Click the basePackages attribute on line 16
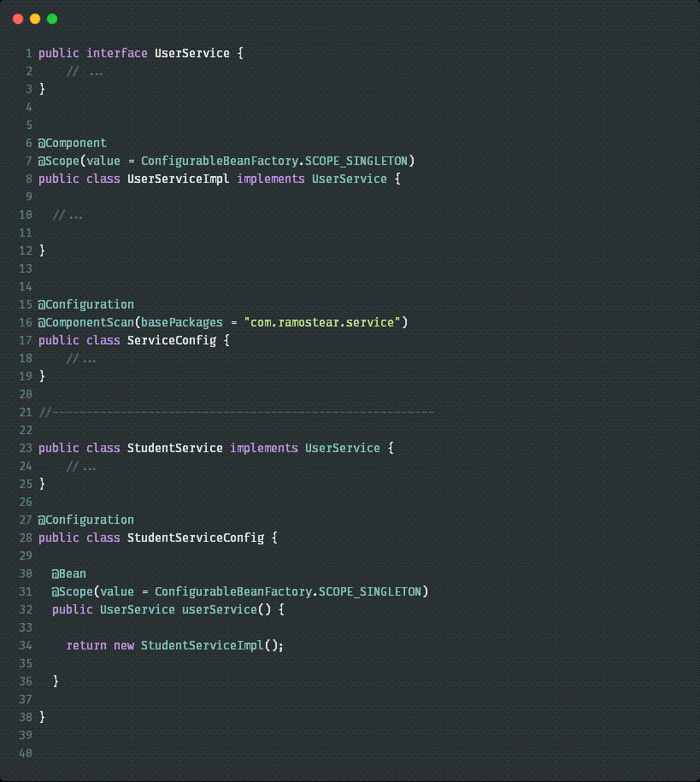 click(x=181, y=323)
